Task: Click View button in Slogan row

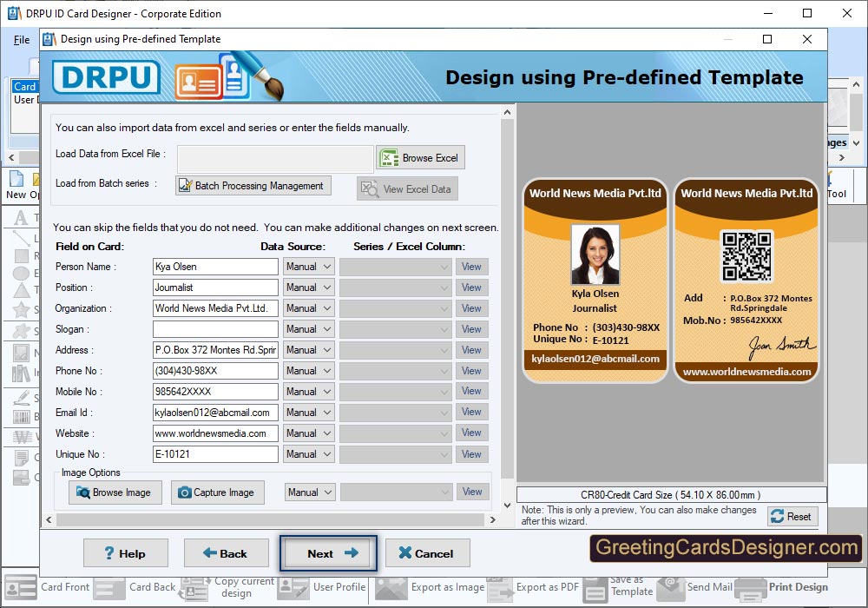Action: 471,329
